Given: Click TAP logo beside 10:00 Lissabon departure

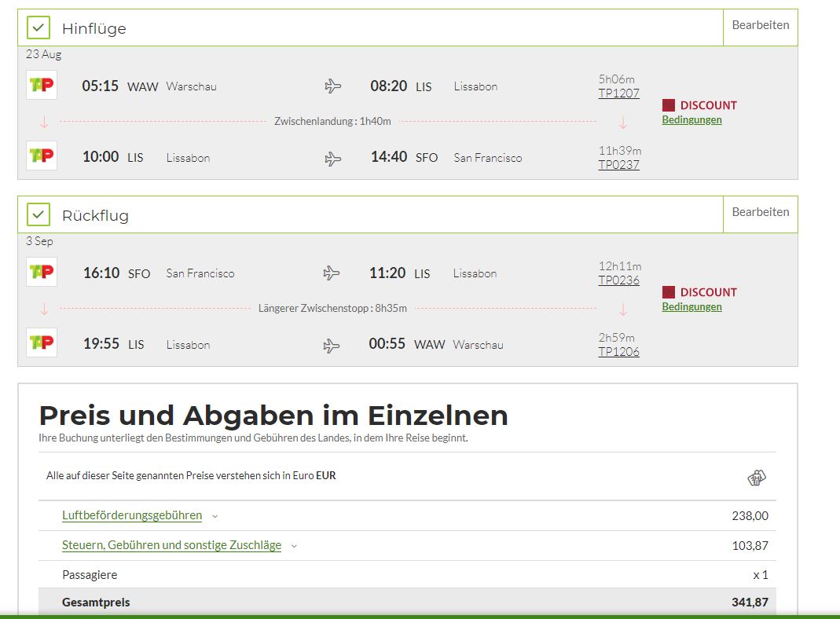Looking at the screenshot, I should point(42,156).
